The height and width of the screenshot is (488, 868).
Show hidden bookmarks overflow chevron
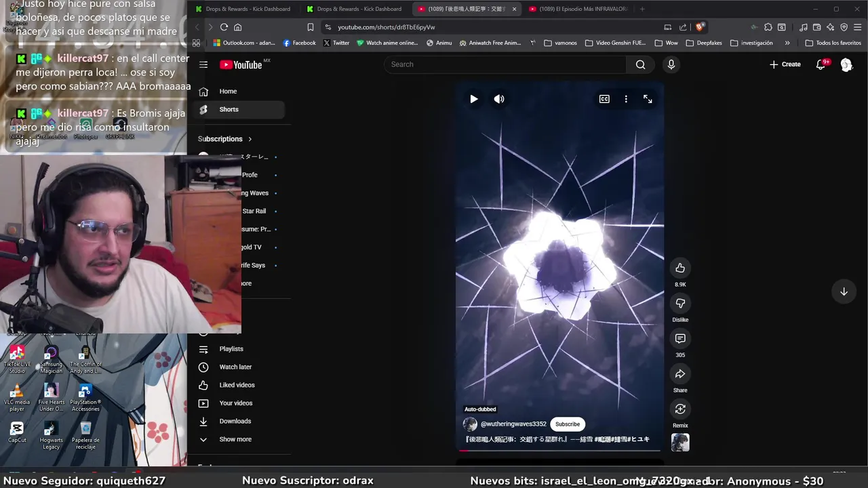[x=787, y=43]
